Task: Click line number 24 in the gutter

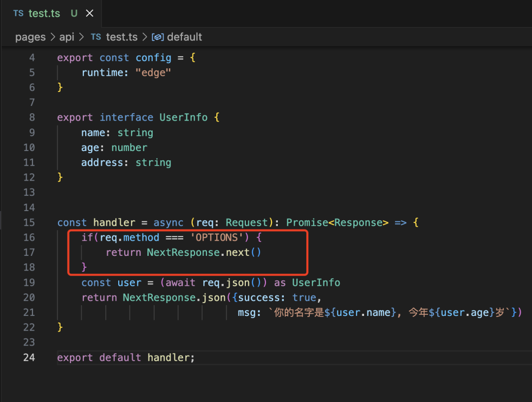Action: [29, 357]
